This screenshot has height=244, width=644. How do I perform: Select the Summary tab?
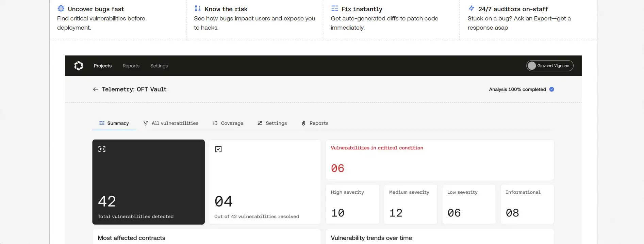click(x=114, y=123)
